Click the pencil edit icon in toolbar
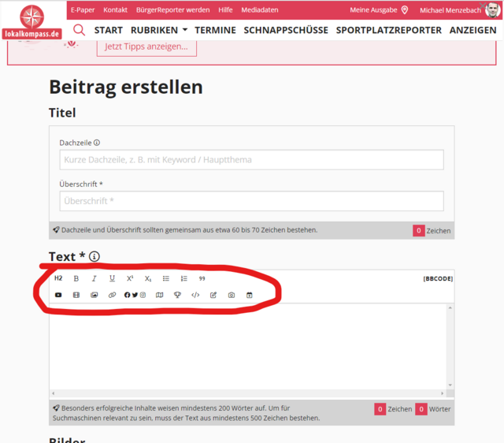This screenshot has width=504, height=443. click(213, 295)
